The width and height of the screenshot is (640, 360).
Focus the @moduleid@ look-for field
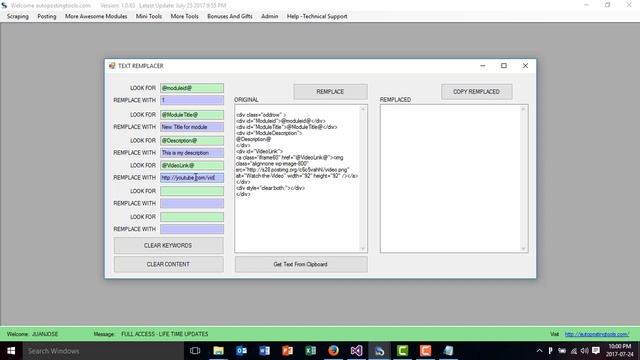point(192,88)
